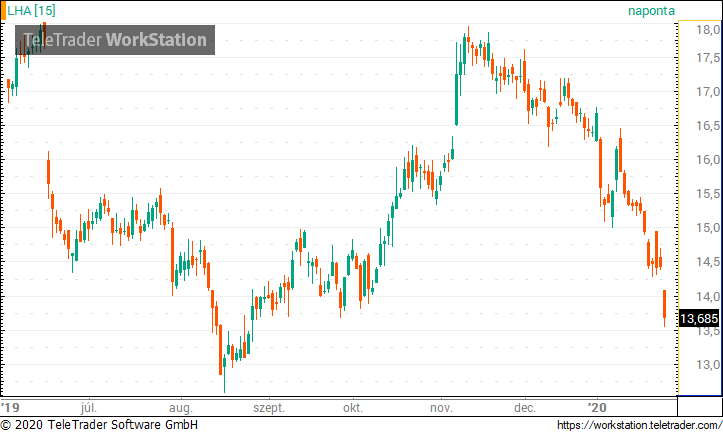Click the 17,0 price axis label
Image resolution: width=723 pixels, height=434 pixels.
(708, 92)
